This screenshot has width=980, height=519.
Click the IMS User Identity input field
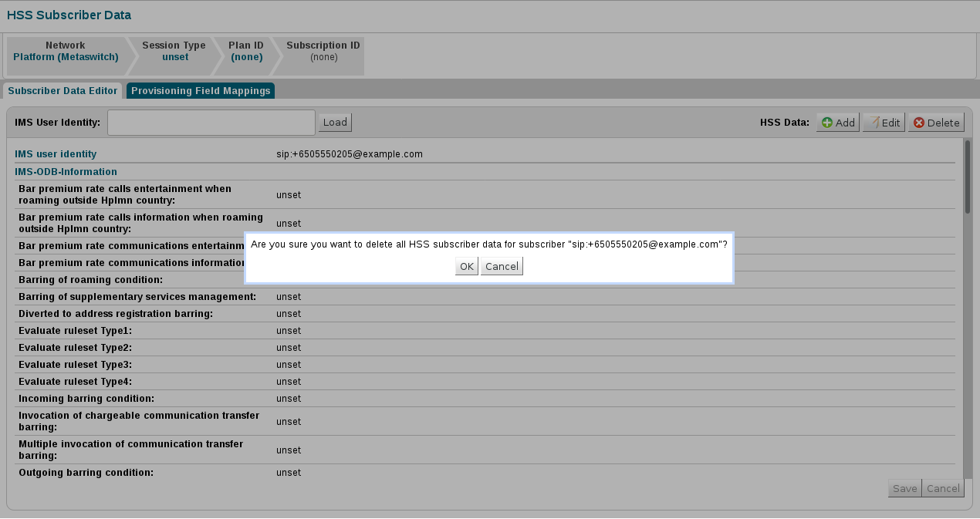tap(211, 123)
